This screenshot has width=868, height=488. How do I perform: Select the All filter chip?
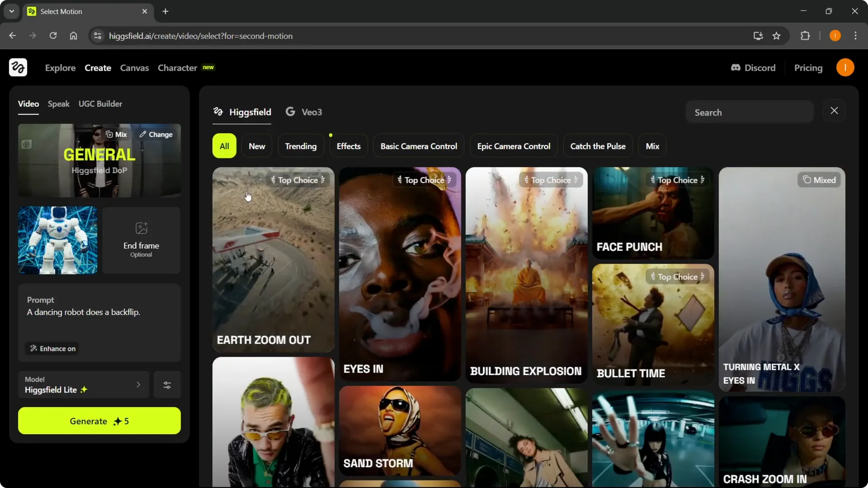tap(224, 146)
